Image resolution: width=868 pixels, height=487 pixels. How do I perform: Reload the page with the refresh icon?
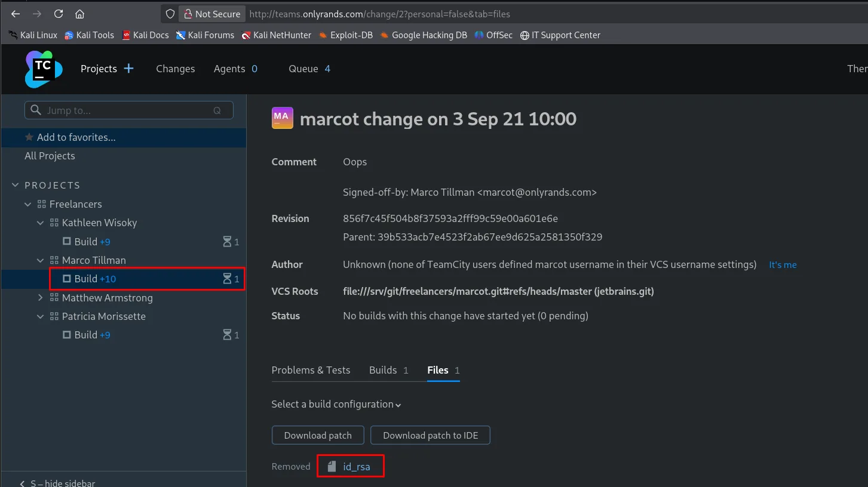click(x=59, y=14)
